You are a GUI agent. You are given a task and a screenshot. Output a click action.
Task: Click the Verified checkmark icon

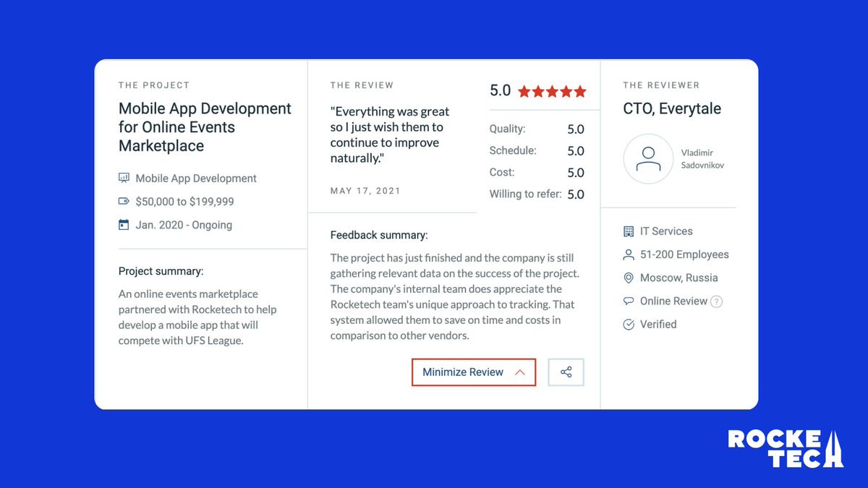click(x=629, y=325)
